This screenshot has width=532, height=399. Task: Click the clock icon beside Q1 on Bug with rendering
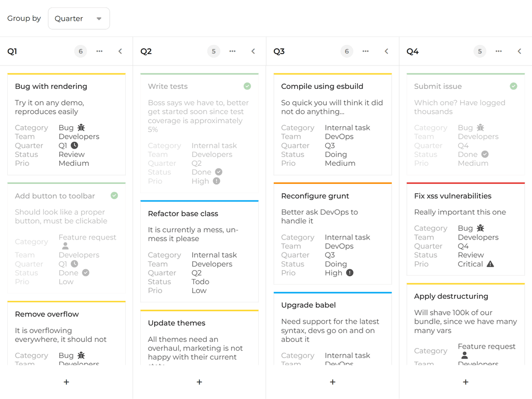tap(74, 146)
